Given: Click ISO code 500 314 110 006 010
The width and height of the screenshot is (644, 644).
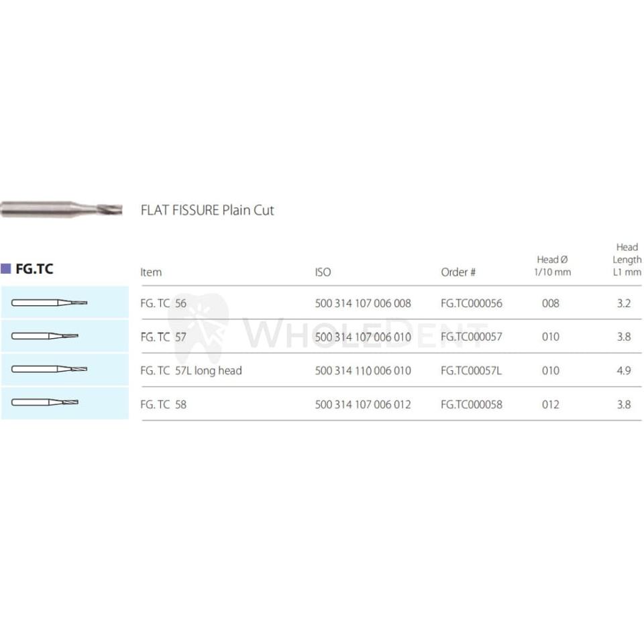Looking at the screenshot, I should (x=363, y=370).
